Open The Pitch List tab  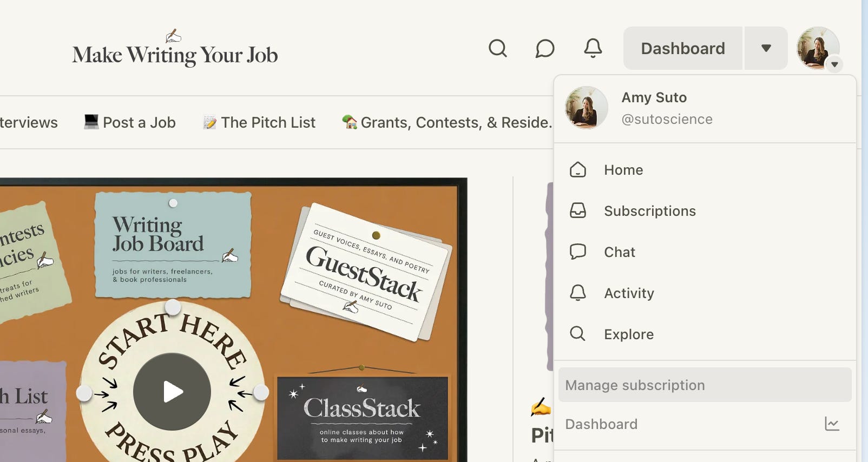(259, 122)
